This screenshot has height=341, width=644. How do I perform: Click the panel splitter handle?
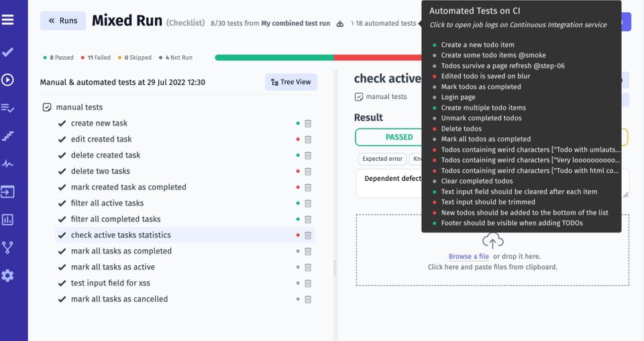(335, 267)
